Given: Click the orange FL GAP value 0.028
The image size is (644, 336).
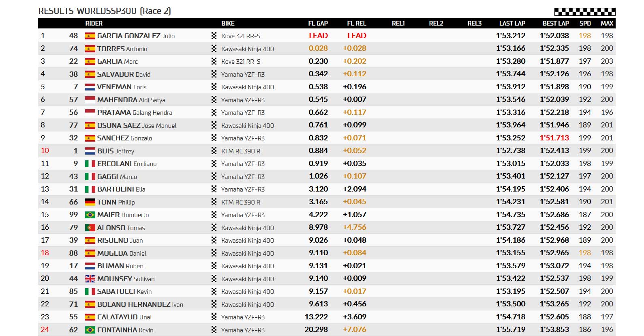Looking at the screenshot, I should [x=318, y=48].
